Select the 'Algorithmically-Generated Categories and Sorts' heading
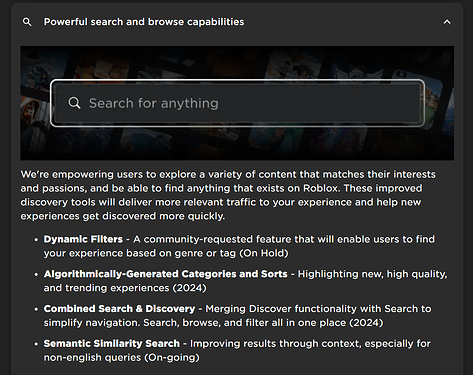The width and height of the screenshot is (473, 375). pyautogui.click(x=165, y=274)
